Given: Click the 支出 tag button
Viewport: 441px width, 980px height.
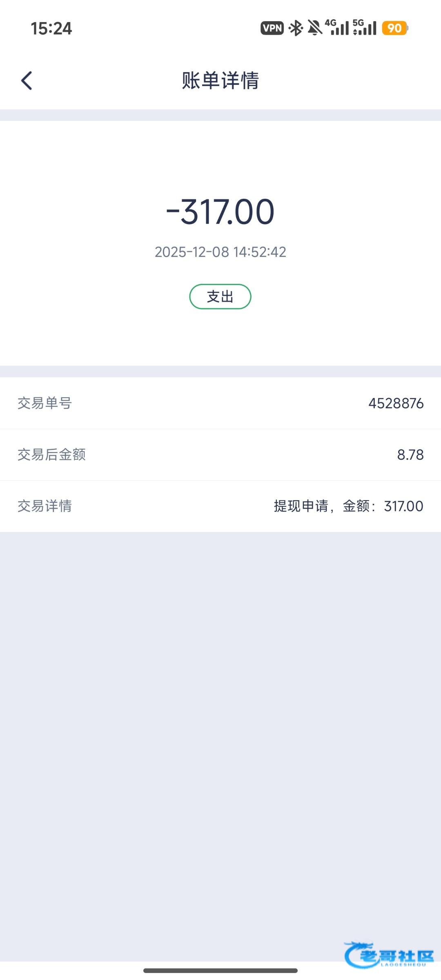Looking at the screenshot, I should (x=220, y=296).
